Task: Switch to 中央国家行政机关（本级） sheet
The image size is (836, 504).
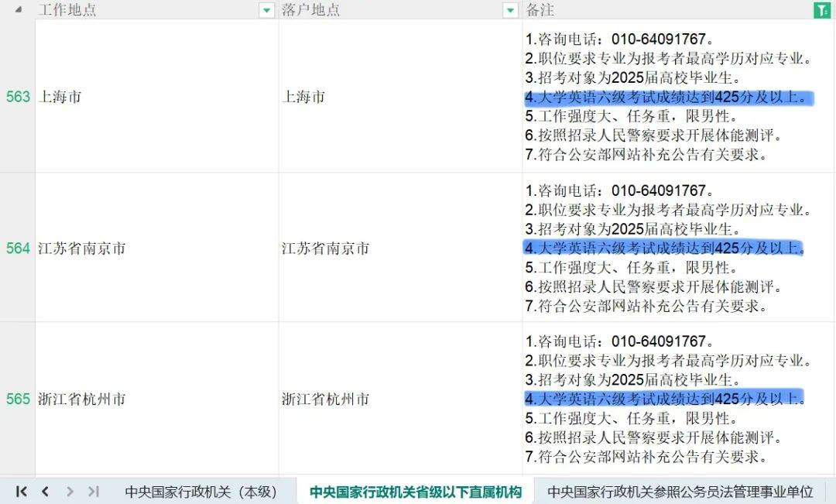Action: tap(200, 491)
